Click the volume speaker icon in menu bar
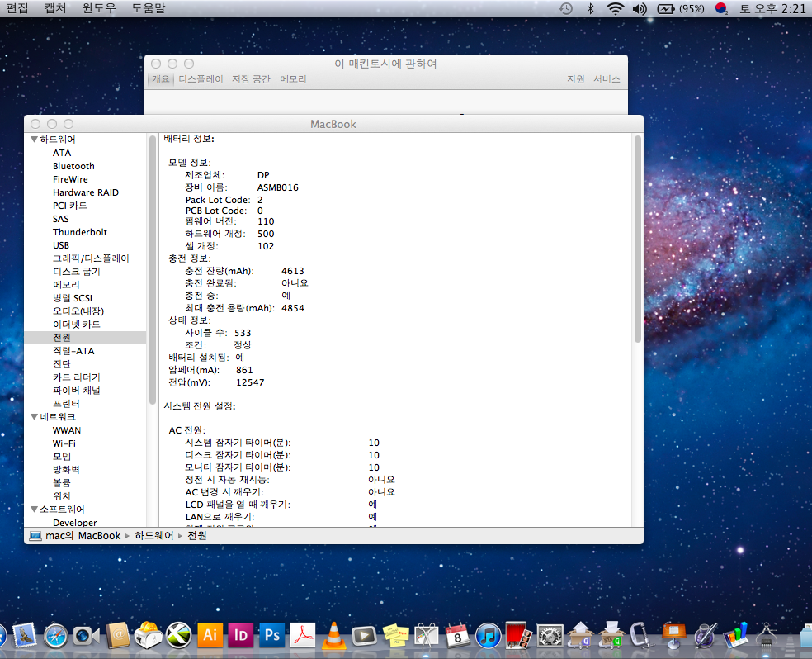This screenshot has width=812, height=659. [640, 8]
